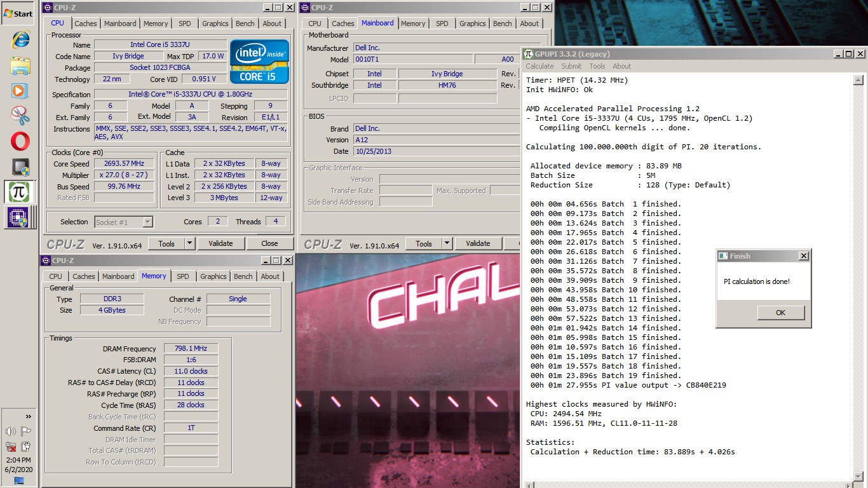Select the Graphics tab in the CPU-Z Processor window
Image resolution: width=868 pixels, height=488 pixels.
[x=215, y=24]
